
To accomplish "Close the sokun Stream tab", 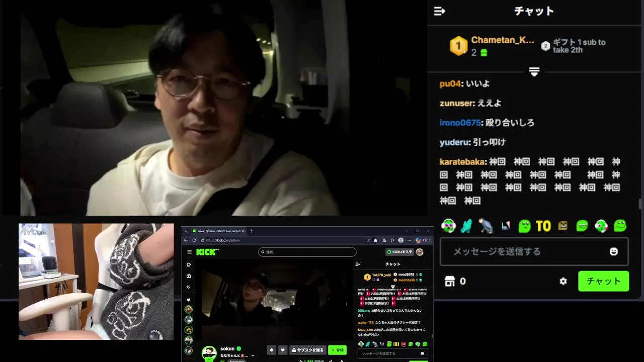I will click(244, 231).
